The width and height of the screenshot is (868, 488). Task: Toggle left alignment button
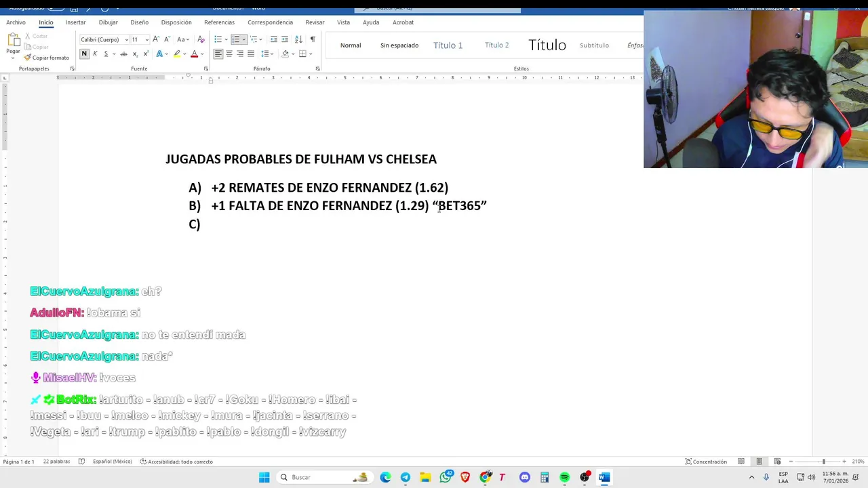pos(218,54)
